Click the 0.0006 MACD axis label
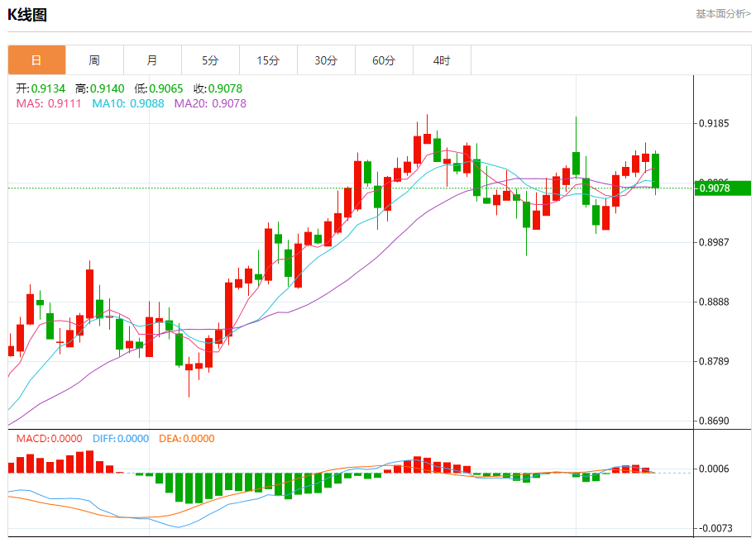The width and height of the screenshot is (756, 538). tap(714, 469)
